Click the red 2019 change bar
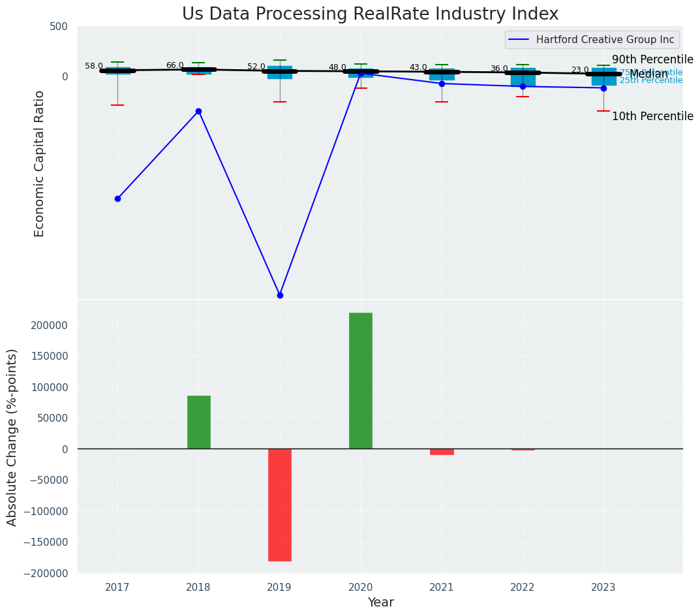This screenshot has width=700, height=615. point(280,505)
